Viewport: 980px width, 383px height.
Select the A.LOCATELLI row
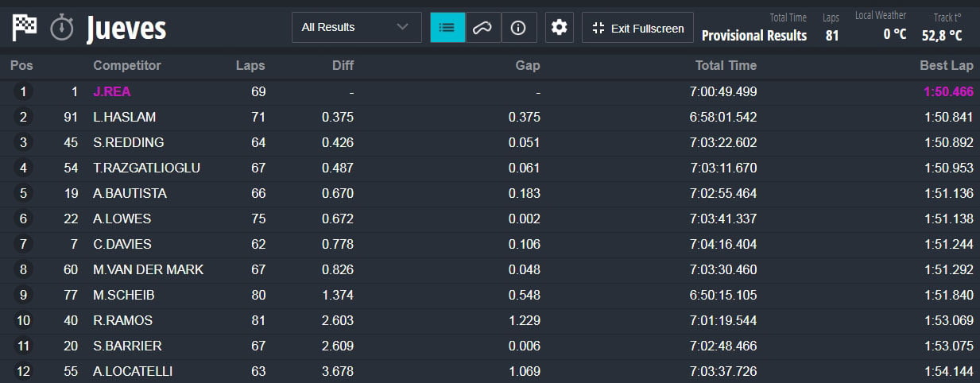point(132,371)
